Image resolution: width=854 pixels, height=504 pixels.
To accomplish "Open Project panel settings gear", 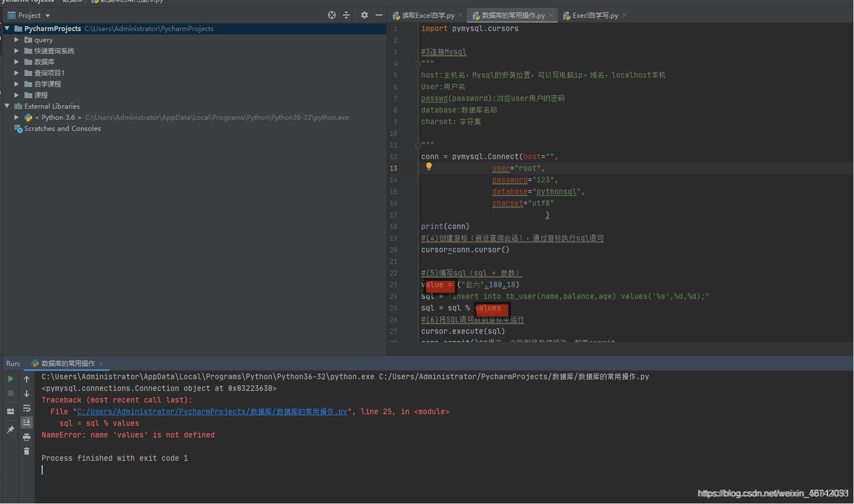I will coord(365,15).
